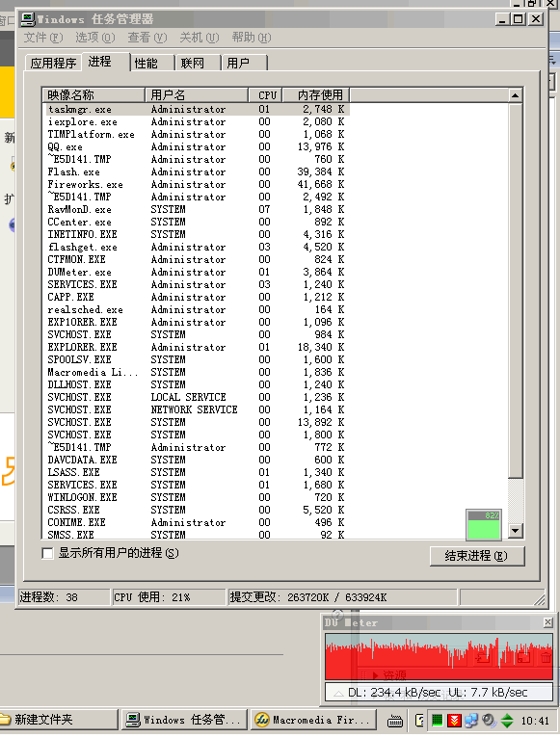560x738 pixels.
Task: Click the network connection tray icon
Action: [470, 720]
